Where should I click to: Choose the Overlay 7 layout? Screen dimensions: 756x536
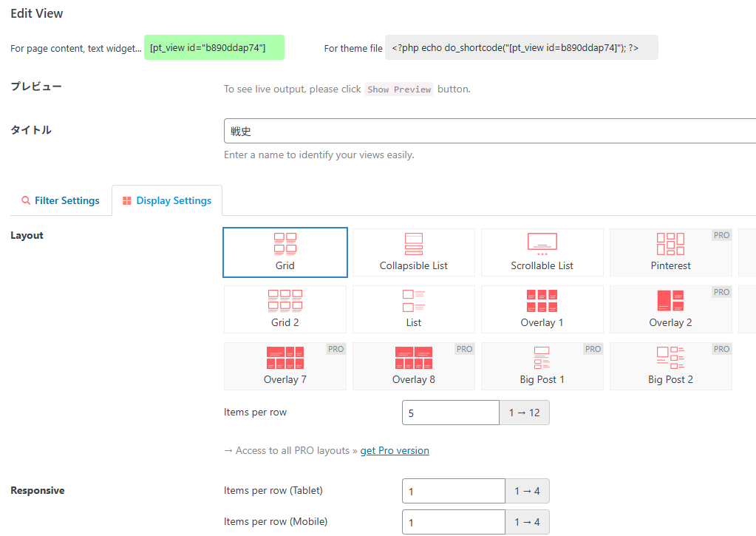[x=285, y=366]
